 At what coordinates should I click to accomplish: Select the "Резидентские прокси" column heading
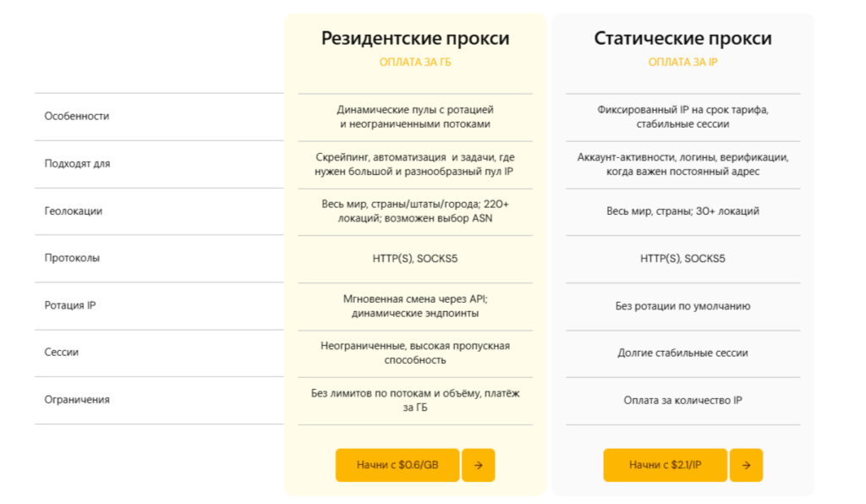[x=415, y=39]
